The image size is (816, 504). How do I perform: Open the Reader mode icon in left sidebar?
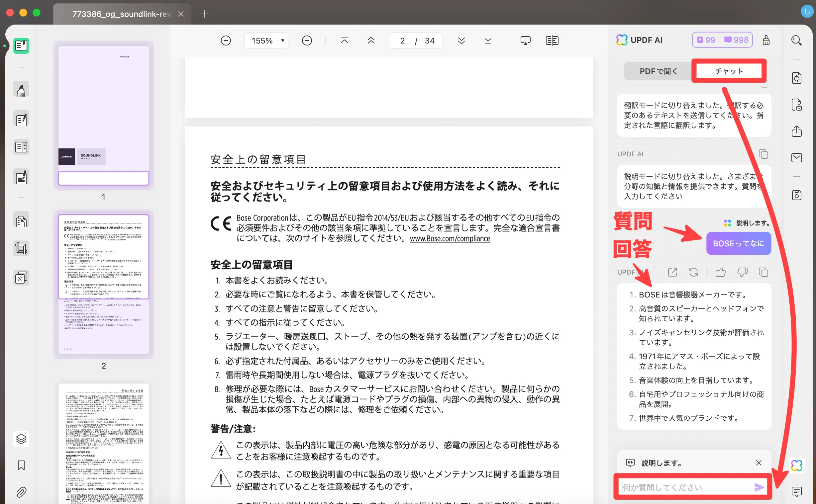point(21,46)
